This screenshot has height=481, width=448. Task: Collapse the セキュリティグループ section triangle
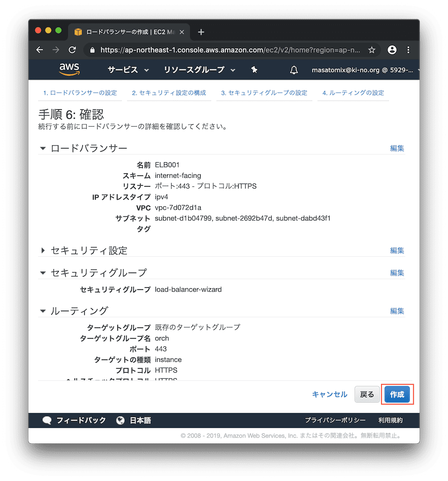pos(43,273)
